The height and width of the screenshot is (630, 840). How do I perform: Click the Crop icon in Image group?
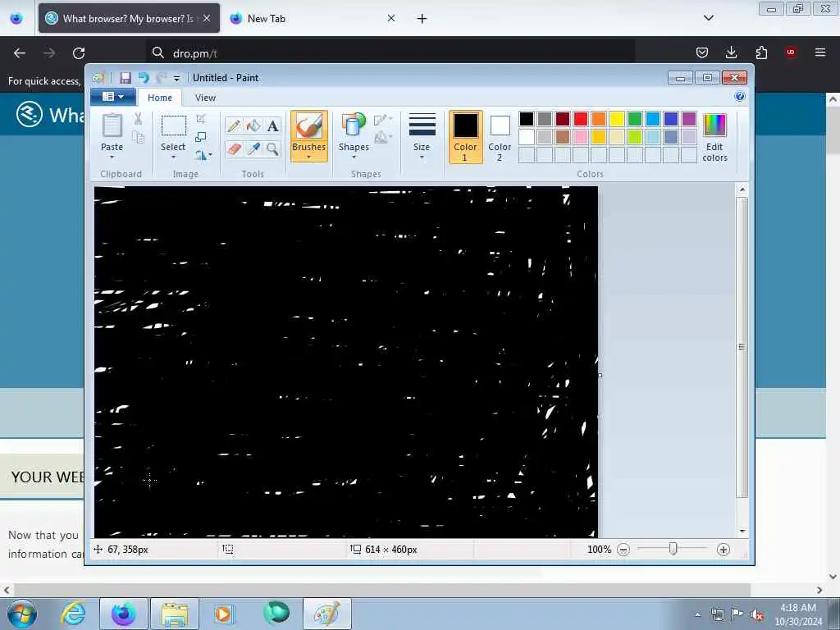[x=201, y=118]
